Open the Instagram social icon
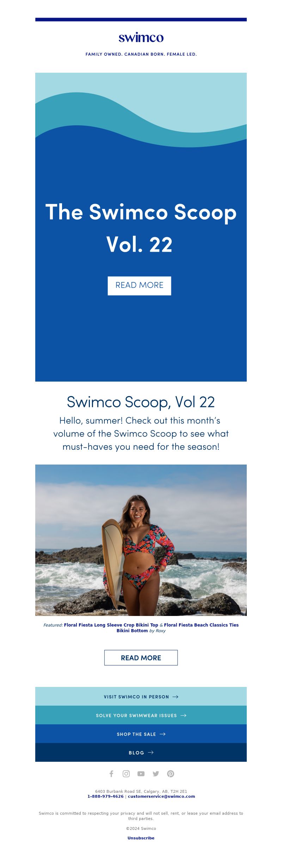The image size is (282, 868). [126, 774]
